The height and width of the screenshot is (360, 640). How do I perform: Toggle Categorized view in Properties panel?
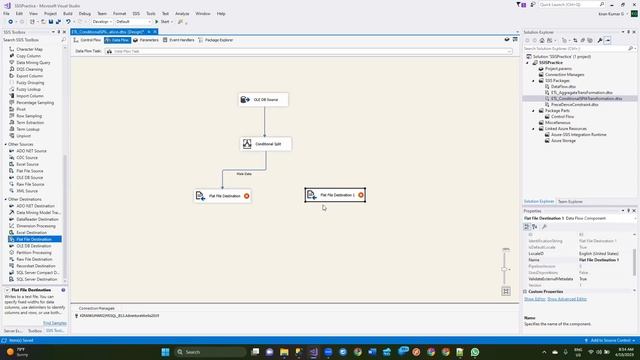[527, 227]
